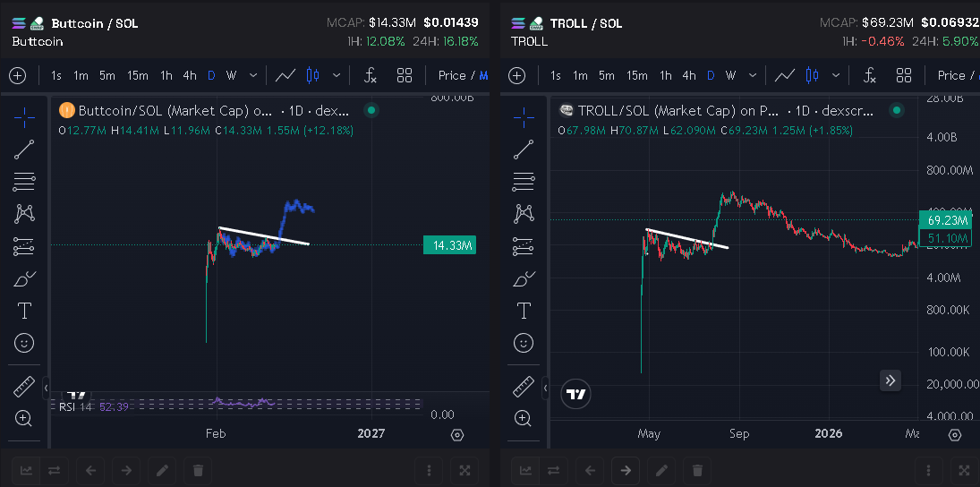Open chart settings gear in Buttcoin chart
The height and width of the screenshot is (487, 980).
point(456,435)
